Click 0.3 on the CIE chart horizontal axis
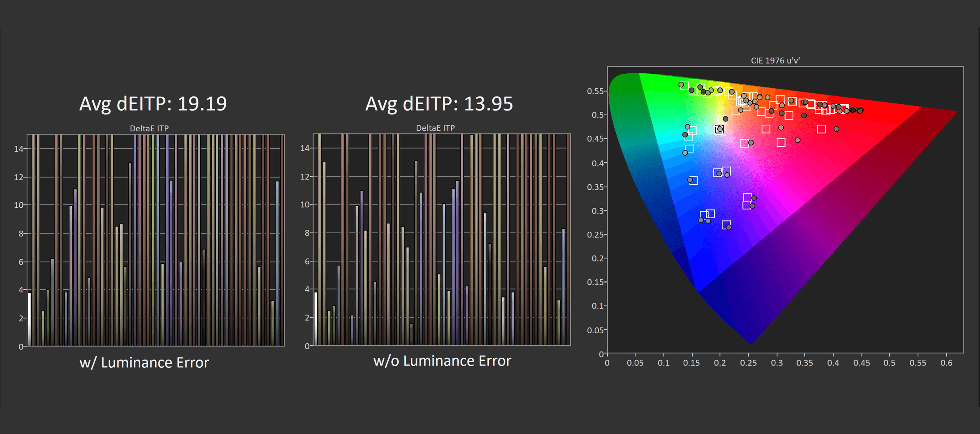 [777, 363]
